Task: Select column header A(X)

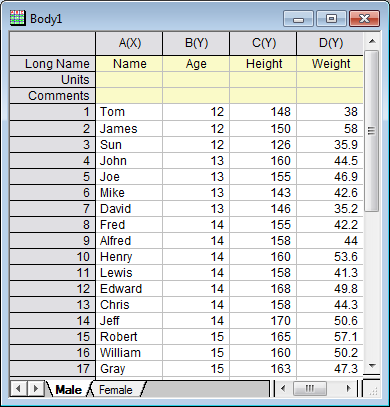Action: [x=129, y=43]
